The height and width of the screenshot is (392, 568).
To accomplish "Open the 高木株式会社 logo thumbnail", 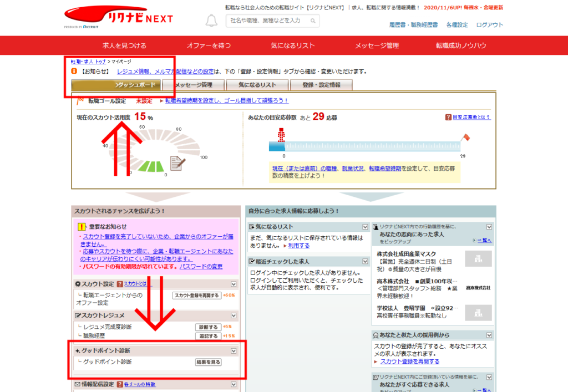I will pos(478,288).
